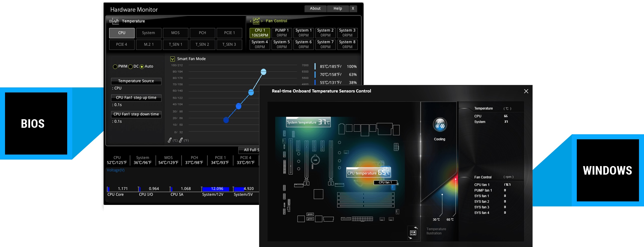Select the System 1 fan button
644x247 pixels.
coord(303,33)
